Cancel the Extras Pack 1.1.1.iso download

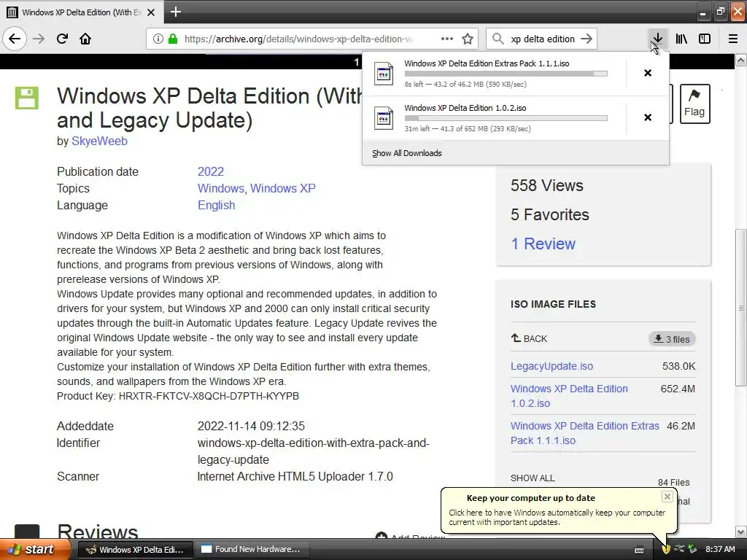tap(648, 73)
